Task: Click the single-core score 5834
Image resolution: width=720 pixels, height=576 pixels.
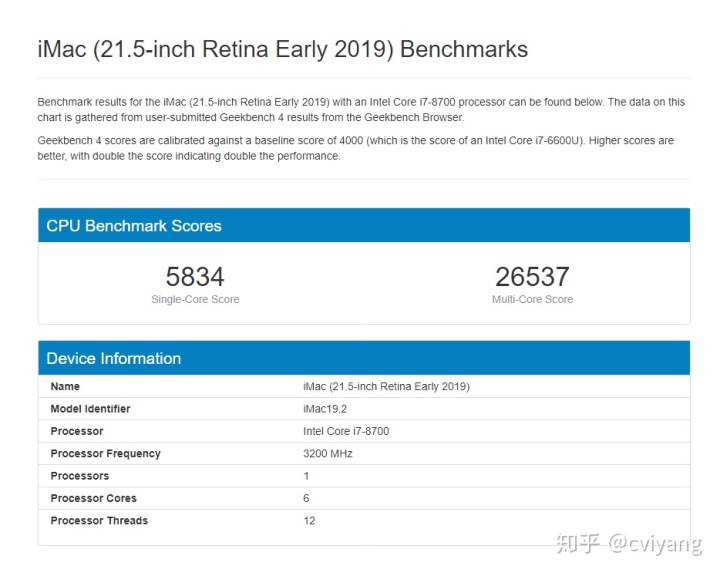Action: pos(195,277)
